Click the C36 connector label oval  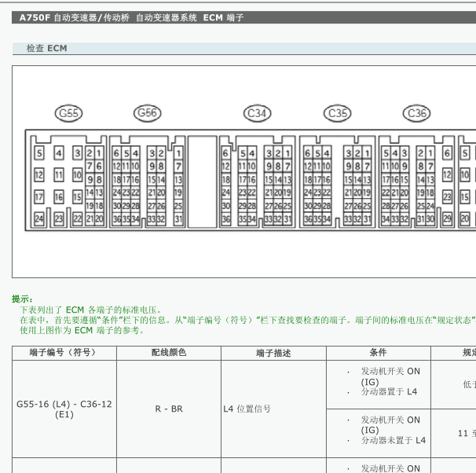click(416, 113)
